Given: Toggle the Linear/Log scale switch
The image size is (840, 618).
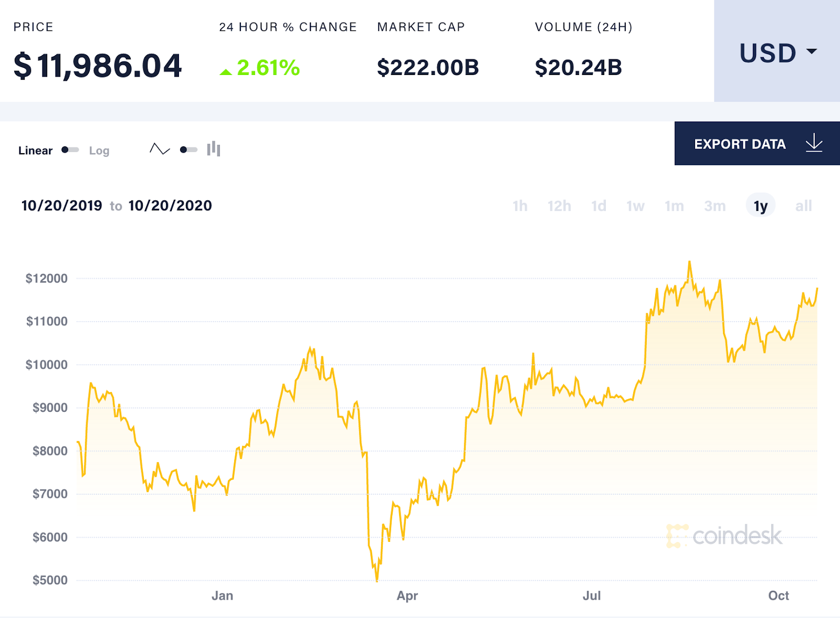Looking at the screenshot, I should 70,150.
